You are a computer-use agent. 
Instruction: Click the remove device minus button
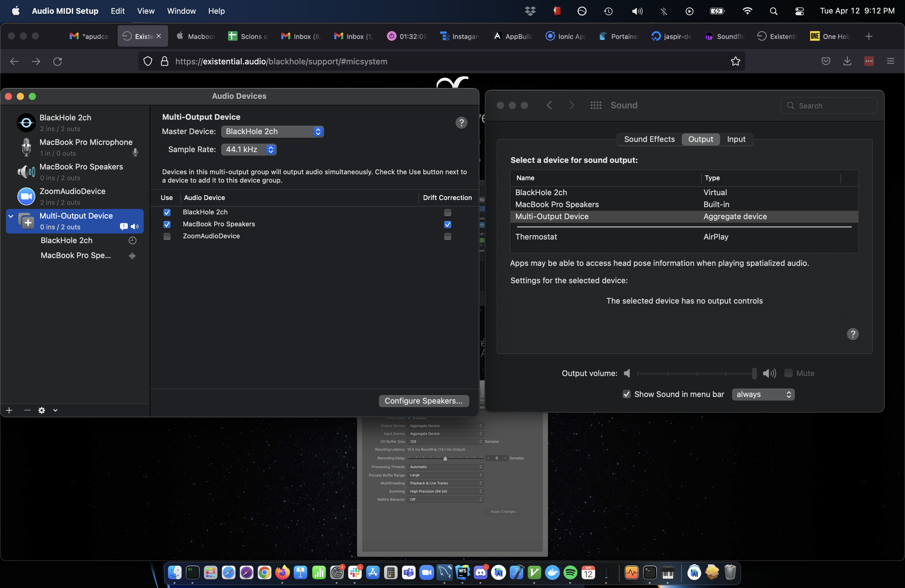(27, 410)
